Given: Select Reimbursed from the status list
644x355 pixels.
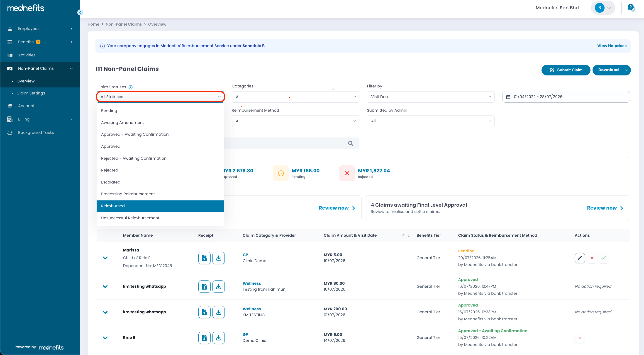Looking at the screenshot, I should 160,206.
